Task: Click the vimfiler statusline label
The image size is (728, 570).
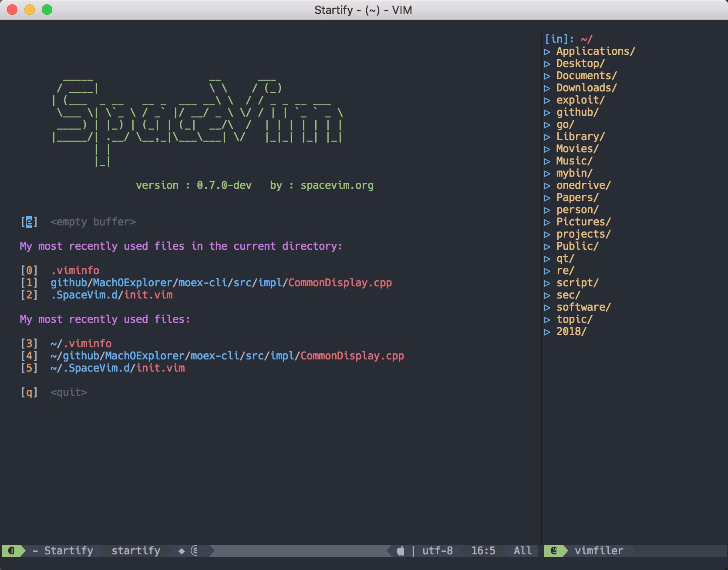Action: 599,551
